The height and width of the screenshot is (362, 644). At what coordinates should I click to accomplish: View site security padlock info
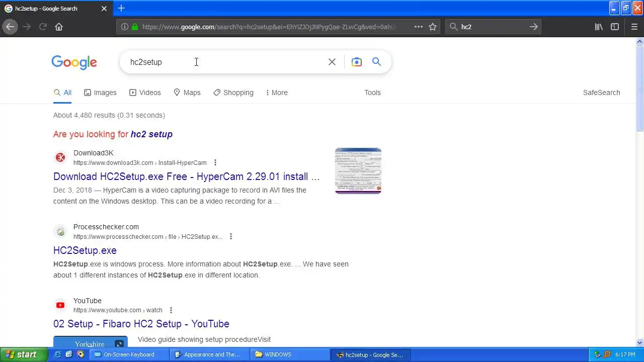tap(135, 27)
